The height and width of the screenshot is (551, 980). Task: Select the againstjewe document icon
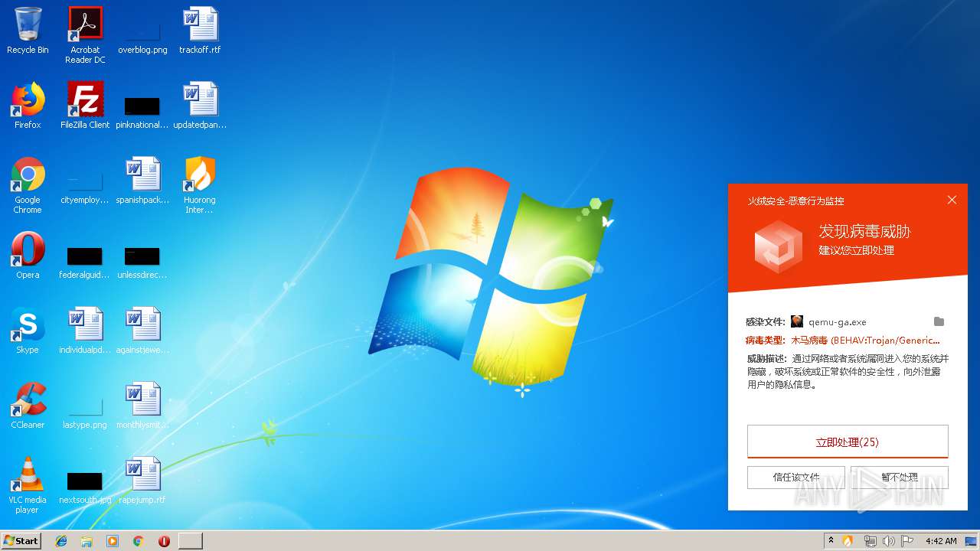coord(142,331)
